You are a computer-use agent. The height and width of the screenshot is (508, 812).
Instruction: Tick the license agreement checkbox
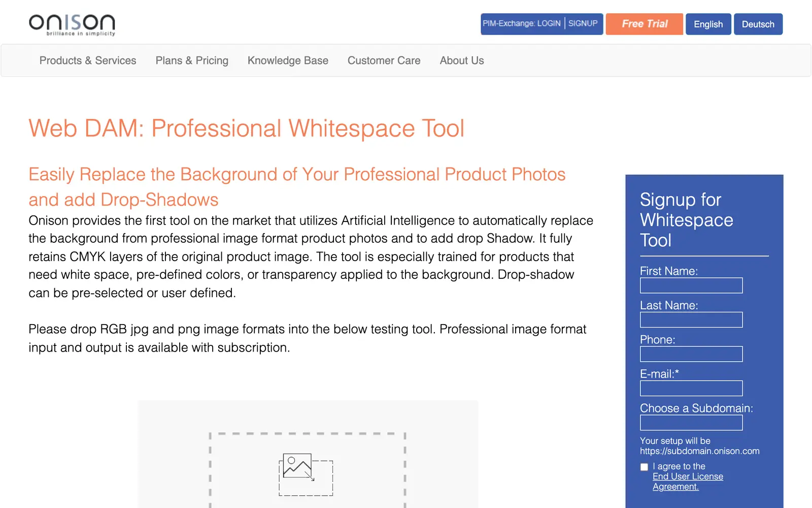644,467
